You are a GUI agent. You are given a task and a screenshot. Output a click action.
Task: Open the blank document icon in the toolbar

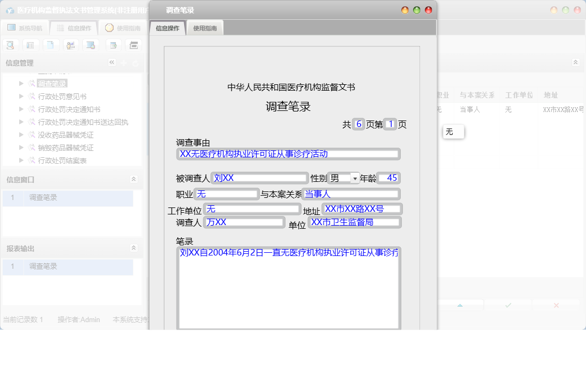click(x=51, y=45)
